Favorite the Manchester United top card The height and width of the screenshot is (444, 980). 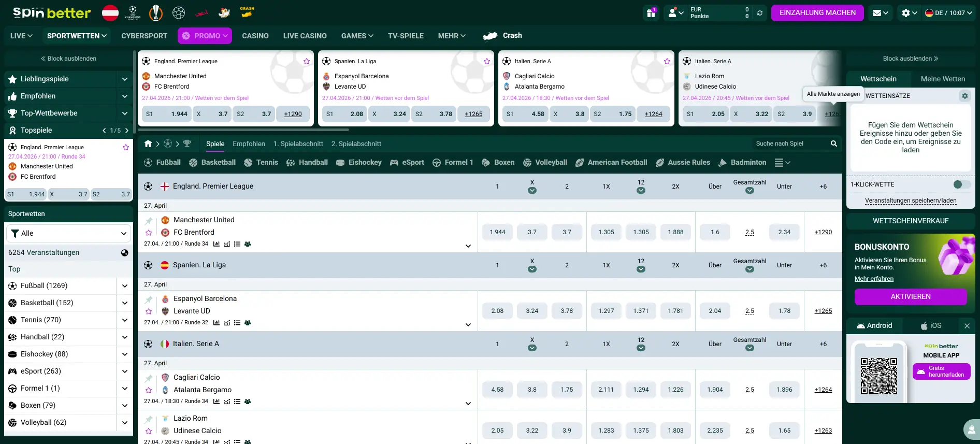click(307, 61)
